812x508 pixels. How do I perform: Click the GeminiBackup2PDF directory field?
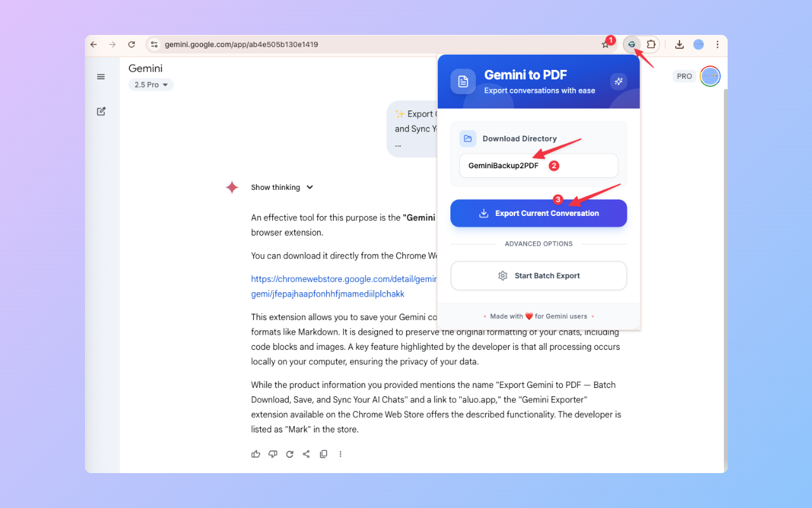coord(539,166)
